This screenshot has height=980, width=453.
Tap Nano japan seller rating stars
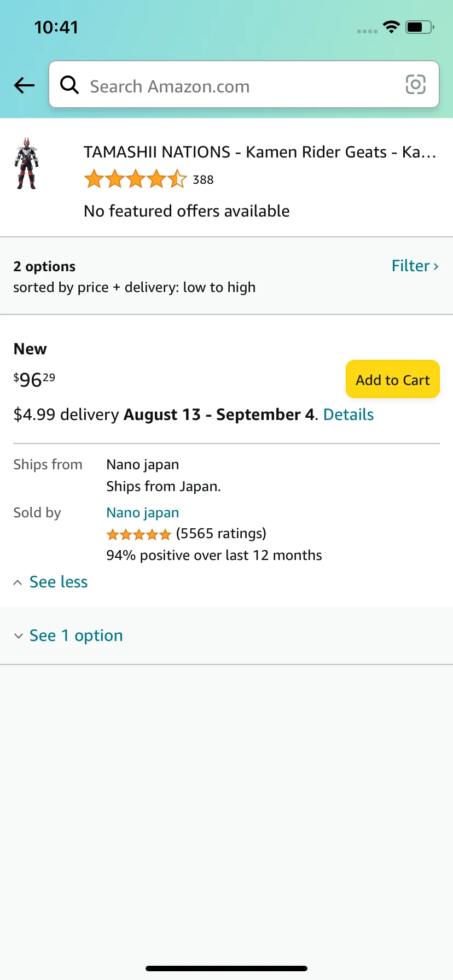point(139,534)
